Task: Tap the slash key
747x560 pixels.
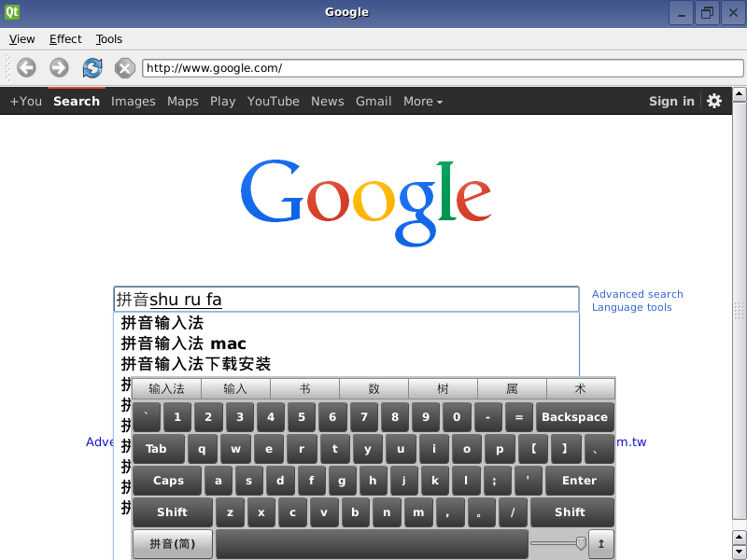Action: click(x=513, y=511)
